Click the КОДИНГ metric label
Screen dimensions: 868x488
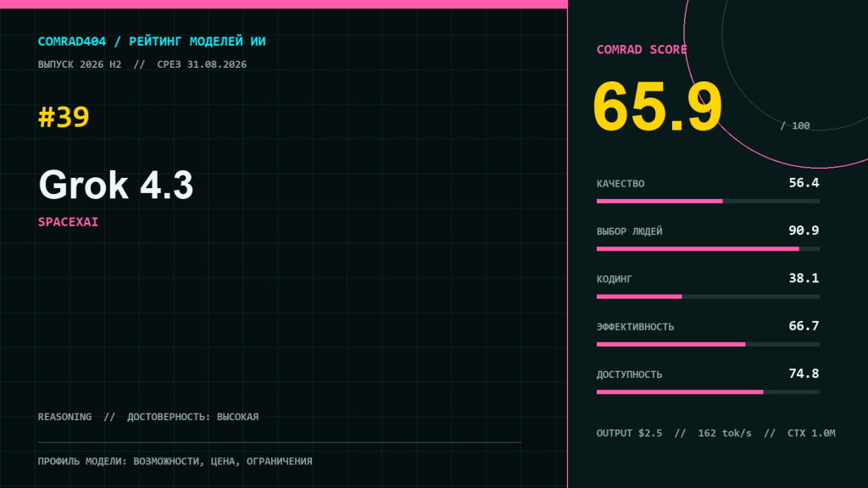614,279
